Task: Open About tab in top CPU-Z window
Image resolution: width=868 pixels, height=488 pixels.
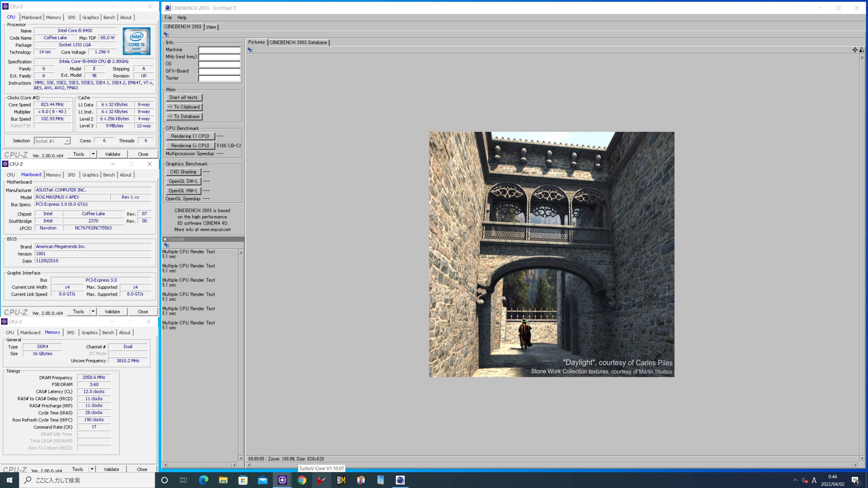Action: [x=126, y=18]
